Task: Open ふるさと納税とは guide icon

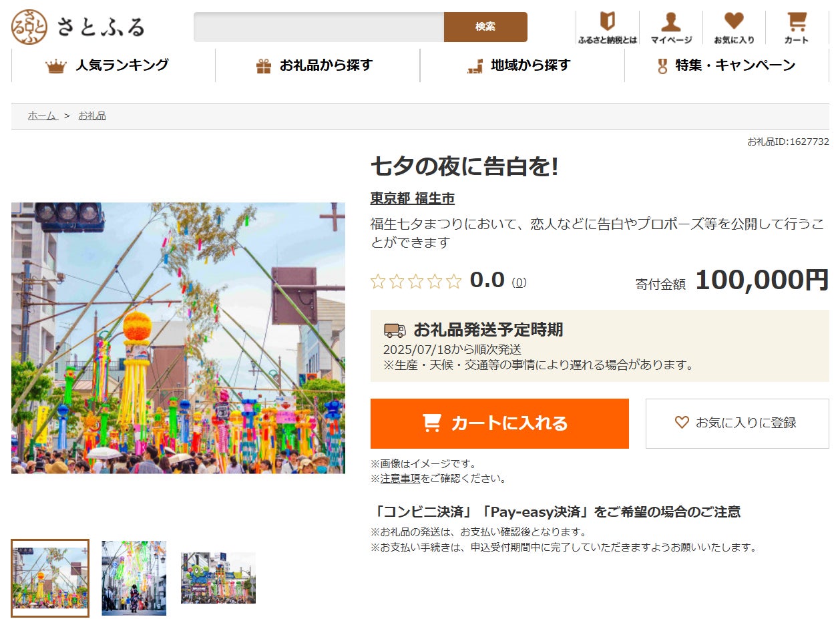Action: tap(608, 27)
